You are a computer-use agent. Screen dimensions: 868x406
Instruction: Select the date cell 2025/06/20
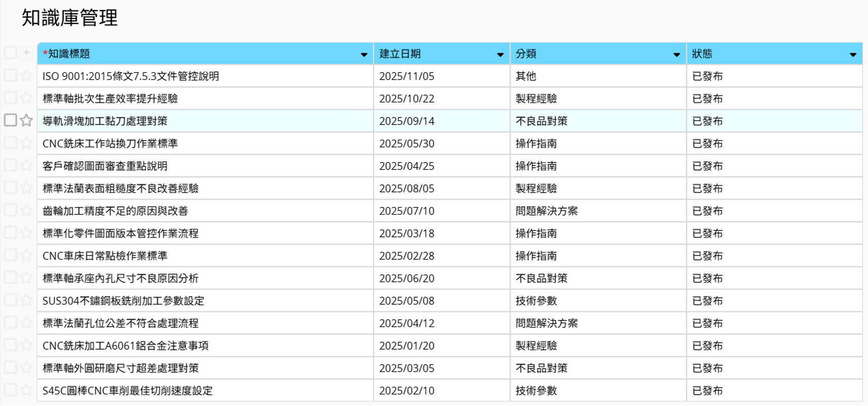click(x=442, y=278)
